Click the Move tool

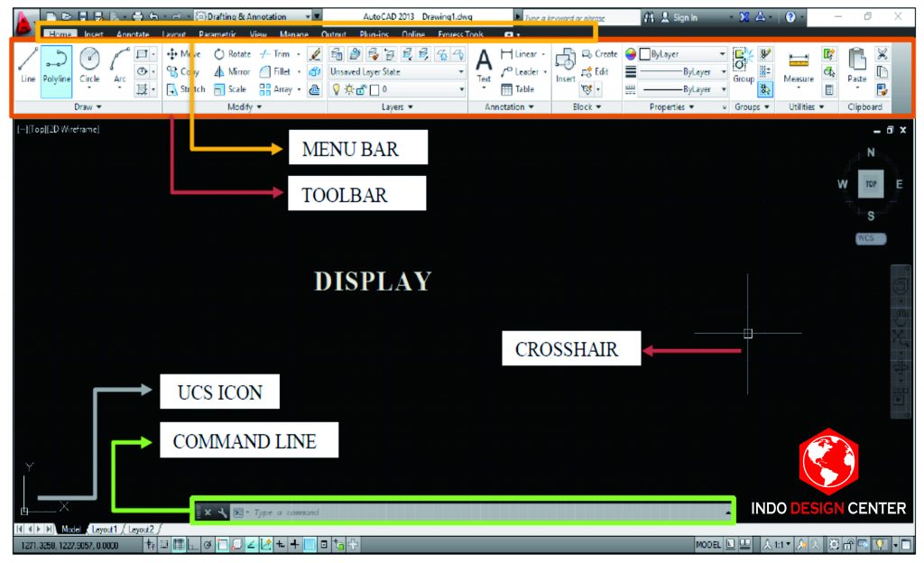tap(184, 54)
